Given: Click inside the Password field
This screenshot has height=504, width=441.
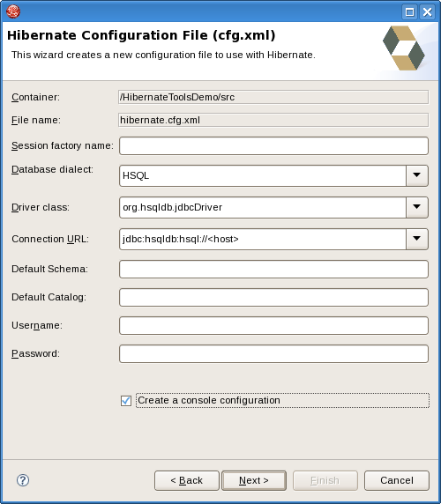Looking at the screenshot, I should 273,354.
